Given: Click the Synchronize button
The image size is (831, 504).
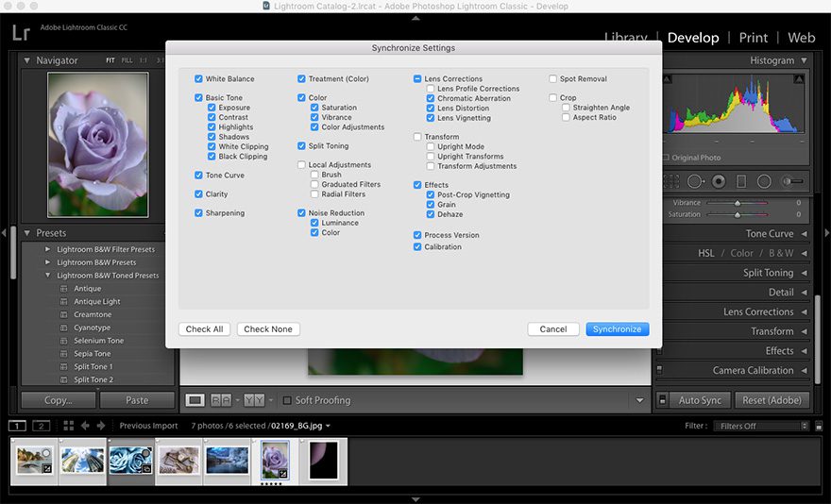Looking at the screenshot, I should [x=617, y=329].
